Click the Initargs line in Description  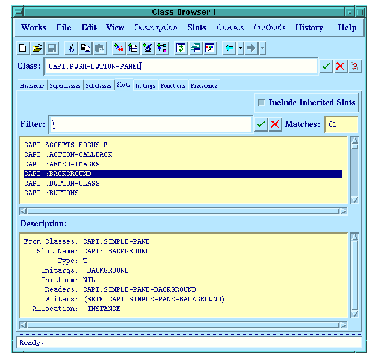tap(85, 270)
